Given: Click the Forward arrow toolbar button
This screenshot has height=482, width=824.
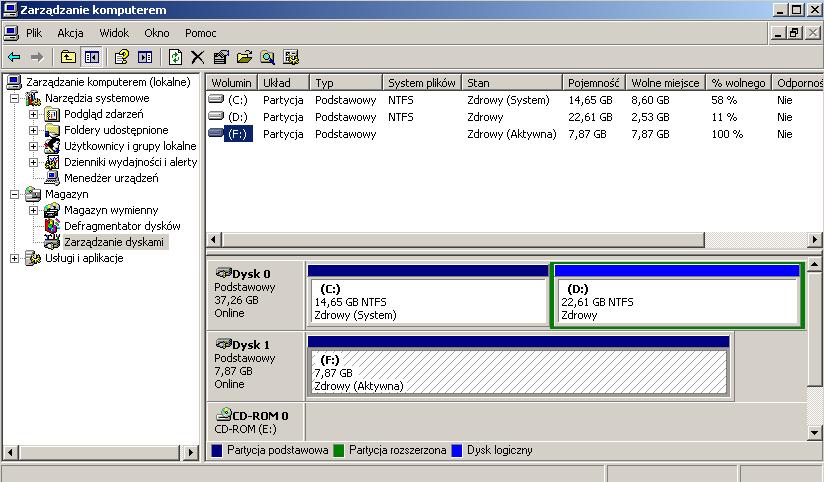Looking at the screenshot, I should pos(37,57).
